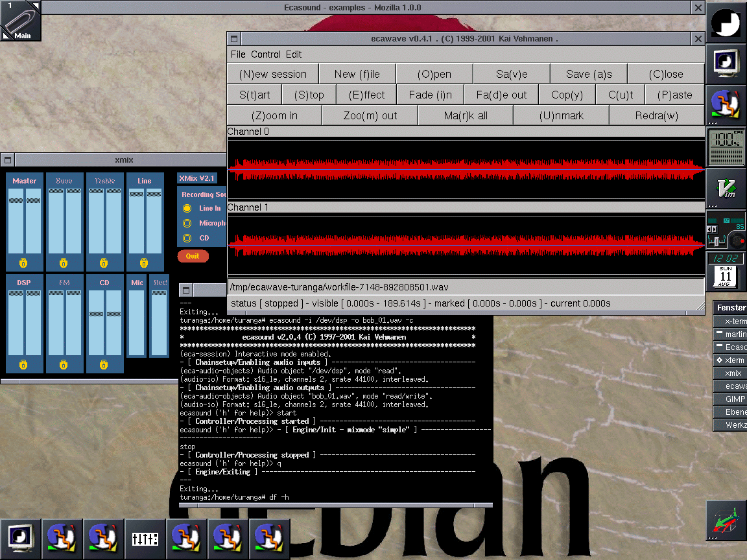The width and height of the screenshot is (747, 560).
Task: Stop playback with the (S)top button
Action: click(x=309, y=95)
